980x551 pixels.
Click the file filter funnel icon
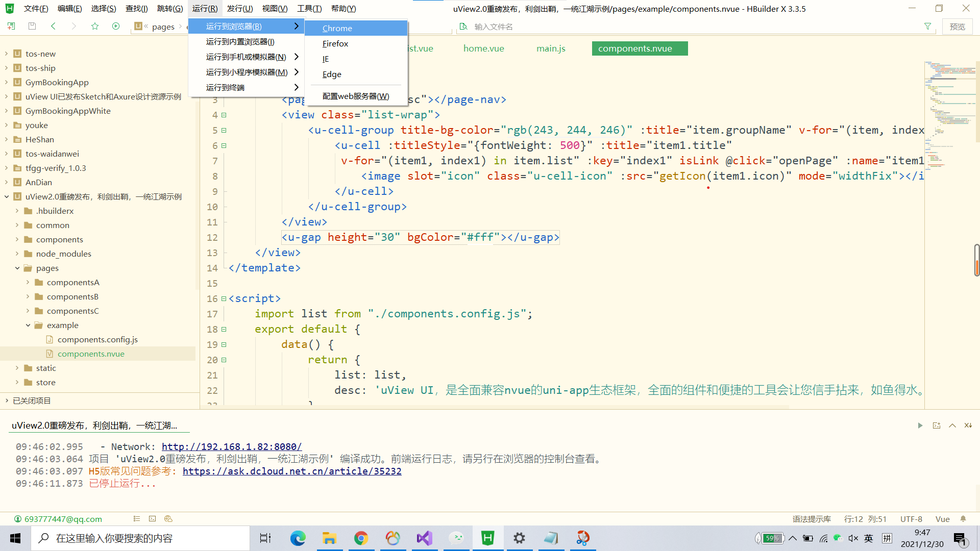927,27
